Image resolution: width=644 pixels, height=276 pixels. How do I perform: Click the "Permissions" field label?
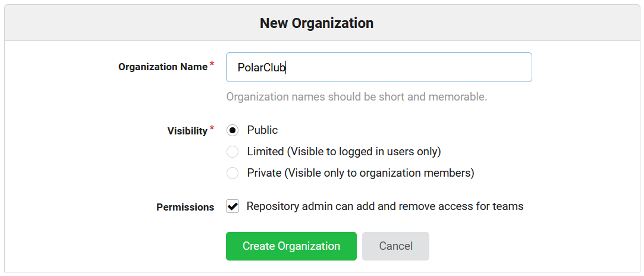click(x=185, y=208)
